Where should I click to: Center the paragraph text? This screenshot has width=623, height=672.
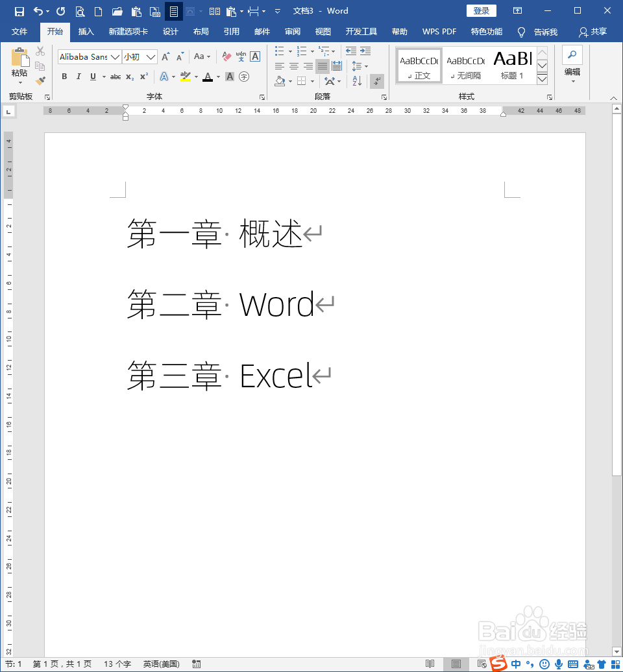pos(294,66)
